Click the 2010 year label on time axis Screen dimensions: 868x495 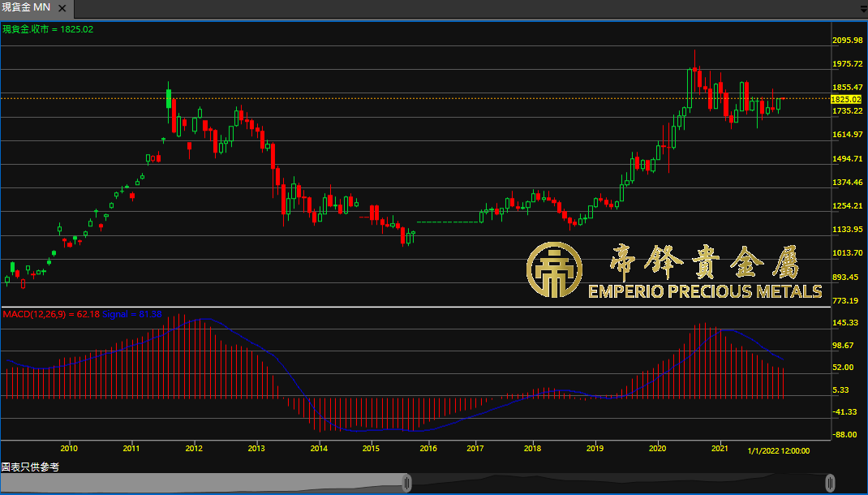[x=69, y=449]
